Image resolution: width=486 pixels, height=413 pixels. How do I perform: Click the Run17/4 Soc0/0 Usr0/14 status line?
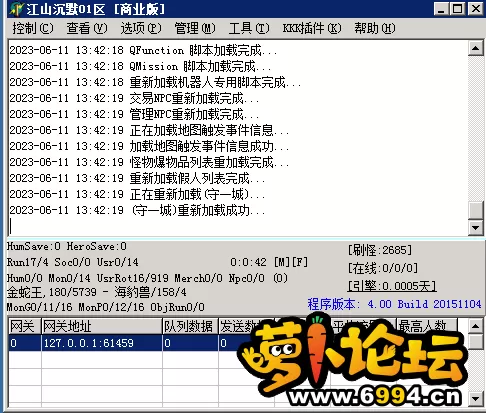(x=73, y=262)
